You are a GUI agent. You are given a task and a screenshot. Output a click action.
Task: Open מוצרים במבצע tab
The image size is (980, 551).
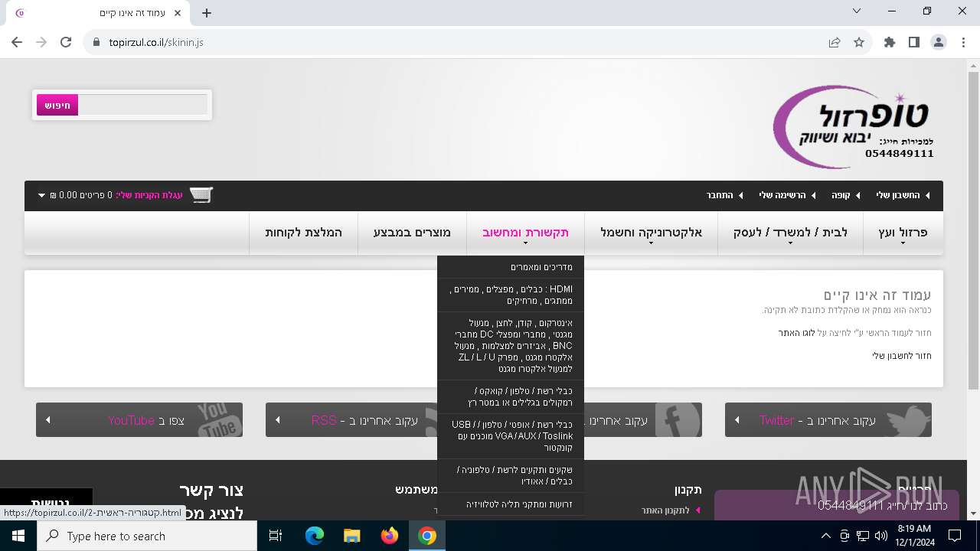[412, 233]
